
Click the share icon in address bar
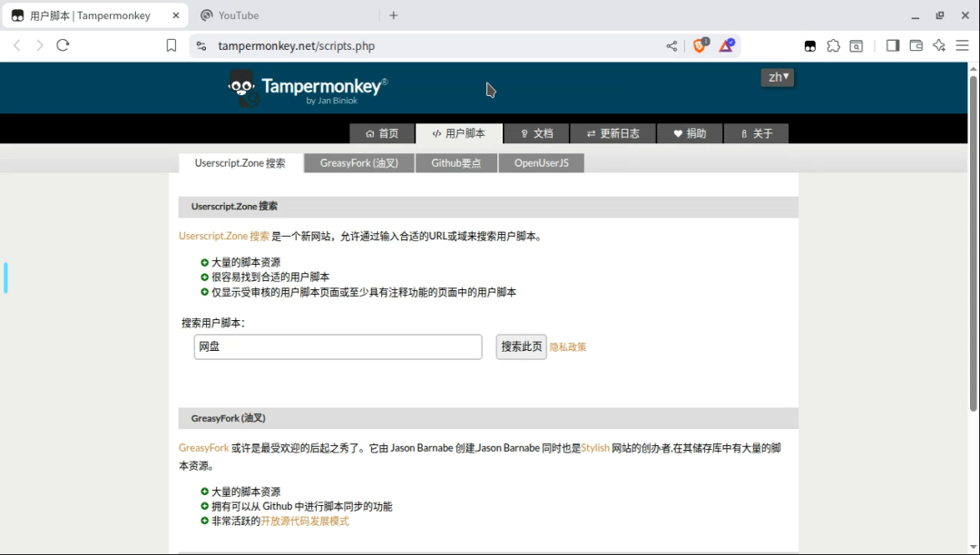[671, 45]
